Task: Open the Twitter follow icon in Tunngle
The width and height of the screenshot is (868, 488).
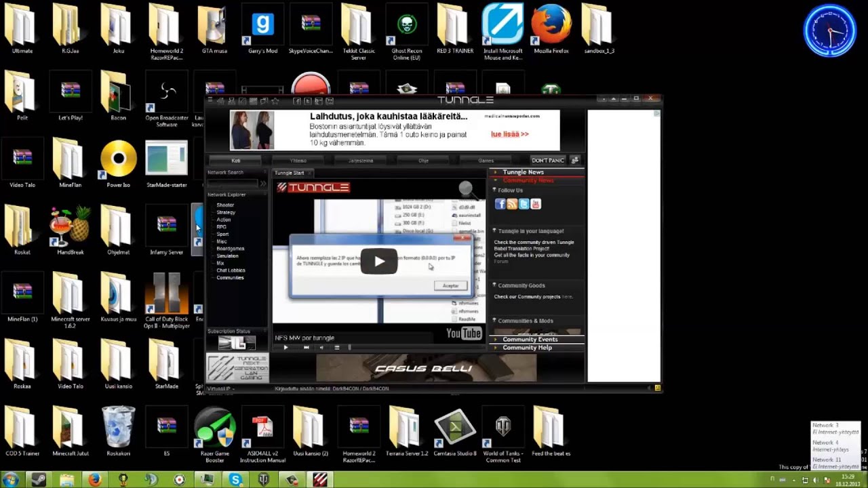Action: pyautogui.click(x=524, y=204)
